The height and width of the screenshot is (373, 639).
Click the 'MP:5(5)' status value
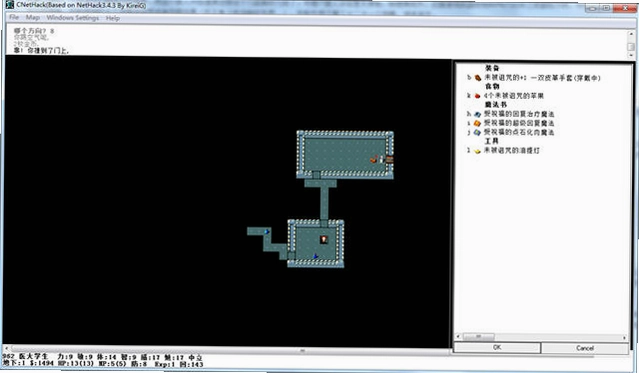pyautogui.click(x=113, y=363)
